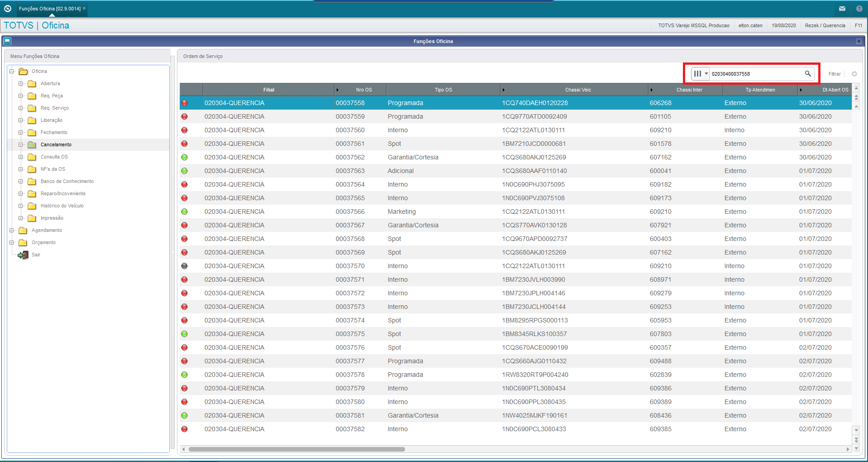Viewport: 868px width, 462px height.
Task: Collapse the Oficina tree node
Action: (12, 71)
